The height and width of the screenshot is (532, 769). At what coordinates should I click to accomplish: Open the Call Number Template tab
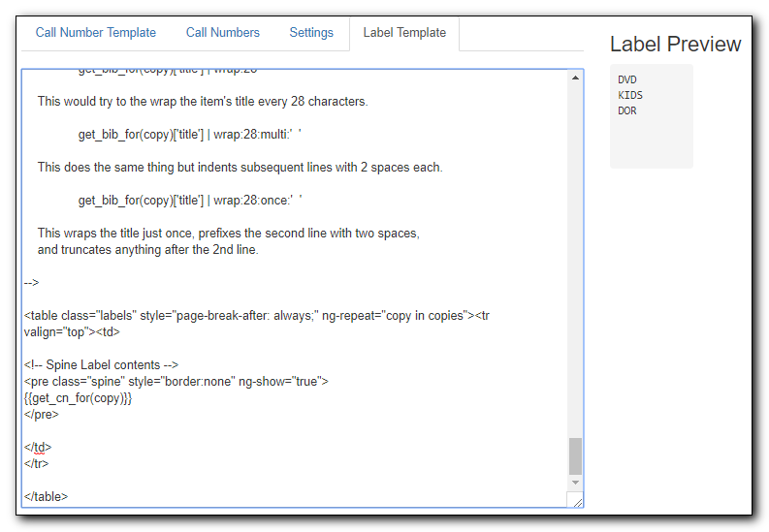pyautogui.click(x=96, y=33)
